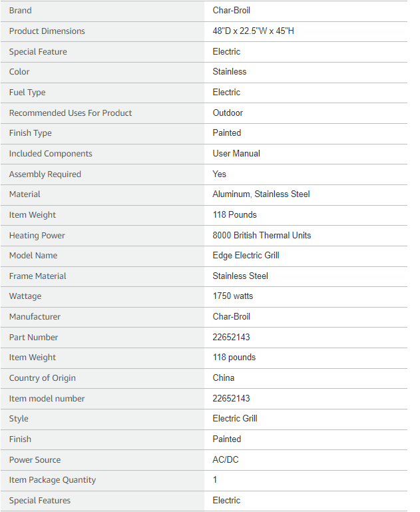Select the China value

pos(224,378)
